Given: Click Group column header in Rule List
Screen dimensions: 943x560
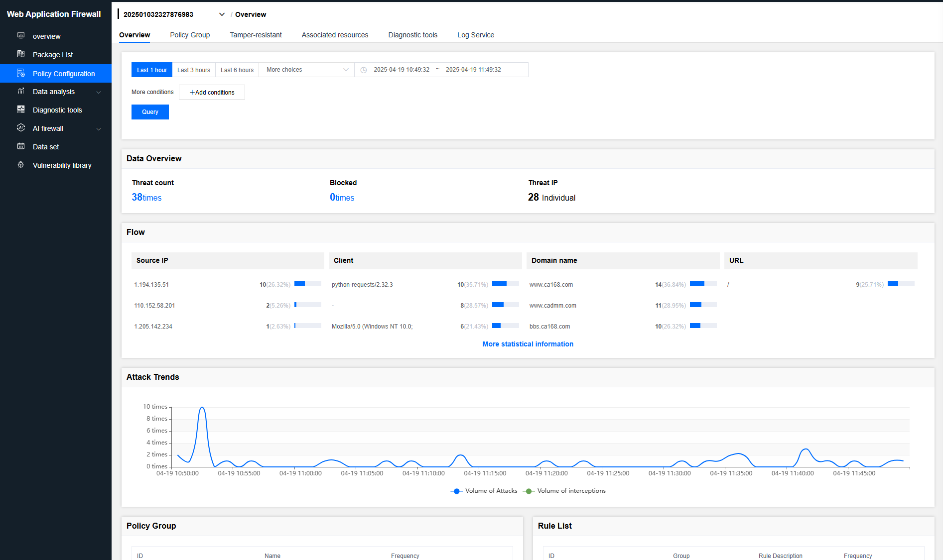Looking at the screenshot, I should coord(681,556).
